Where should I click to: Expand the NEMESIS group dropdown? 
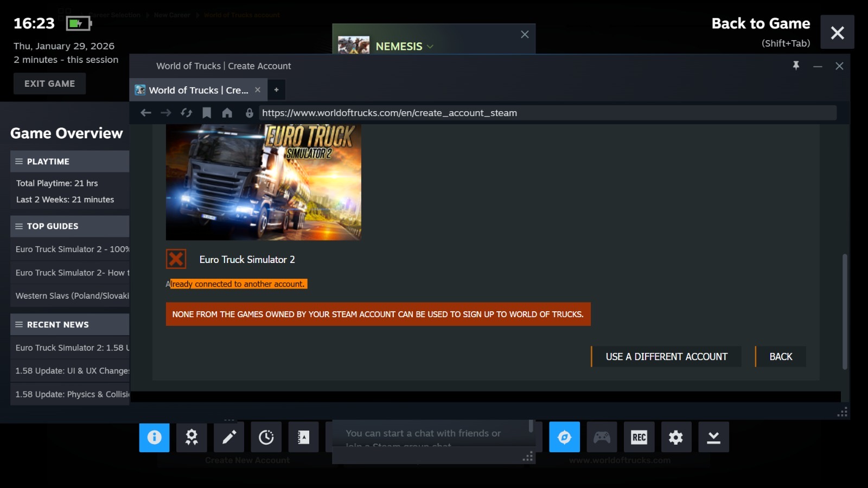pos(430,47)
